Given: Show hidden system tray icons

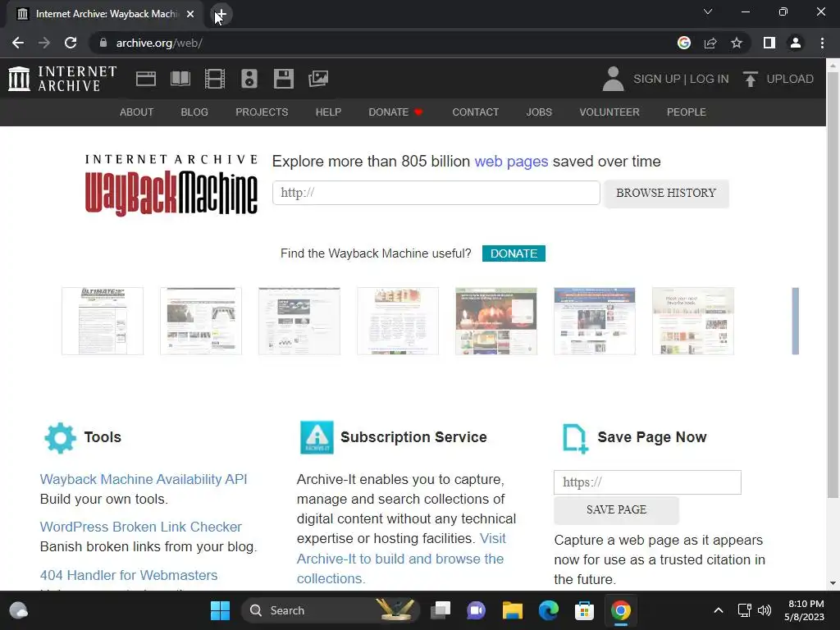Looking at the screenshot, I should coord(719,610).
